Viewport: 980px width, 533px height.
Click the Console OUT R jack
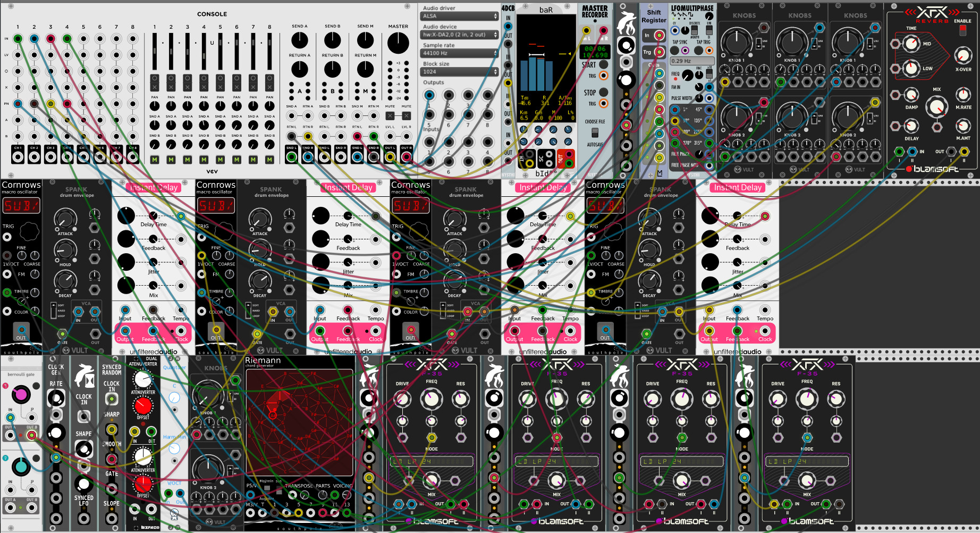click(x=407, y=156)
